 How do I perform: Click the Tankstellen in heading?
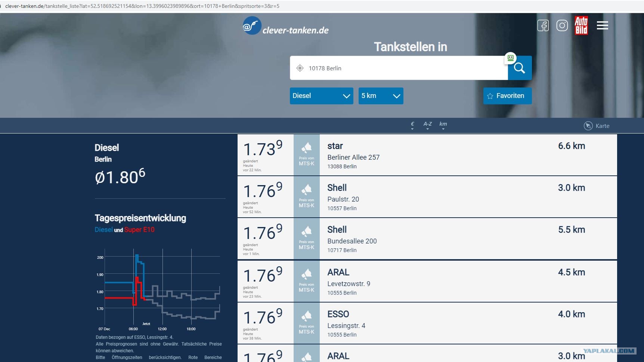tap(411, 47)
